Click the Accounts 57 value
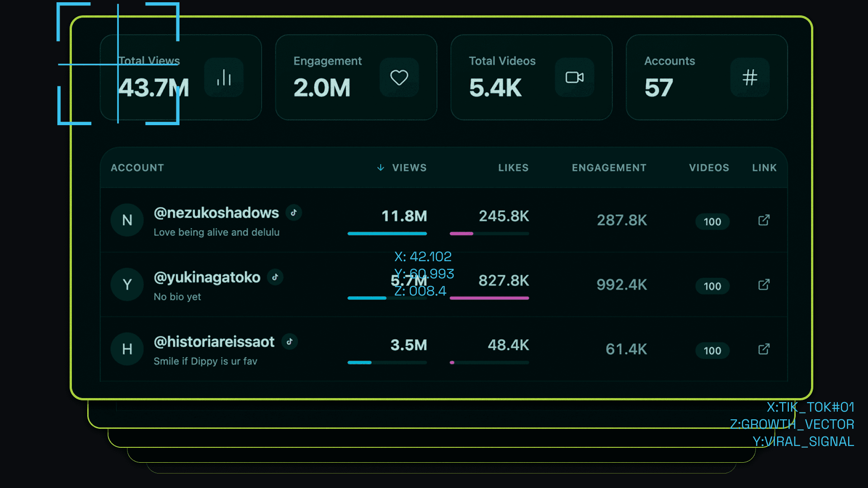 pos(659,88)
